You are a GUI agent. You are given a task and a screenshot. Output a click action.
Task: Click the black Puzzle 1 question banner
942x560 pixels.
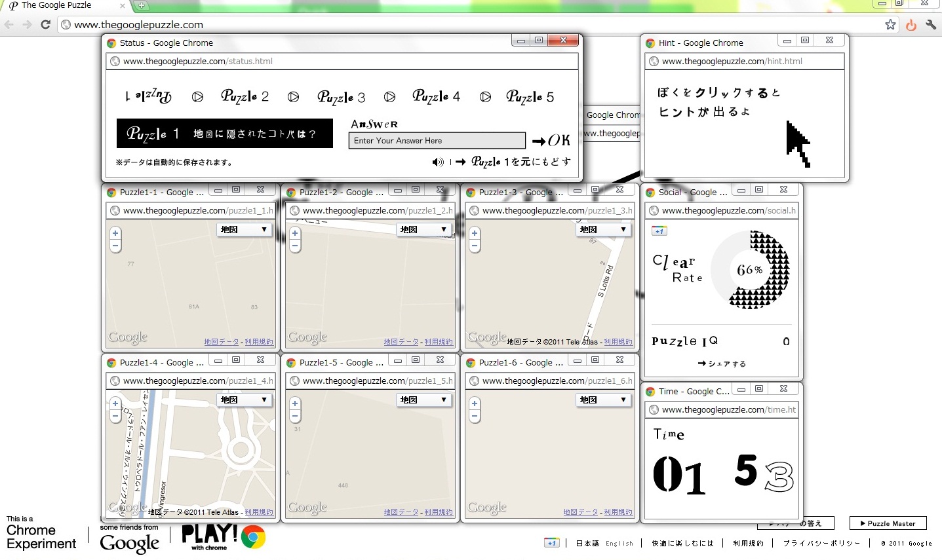[x=225, y=134]
